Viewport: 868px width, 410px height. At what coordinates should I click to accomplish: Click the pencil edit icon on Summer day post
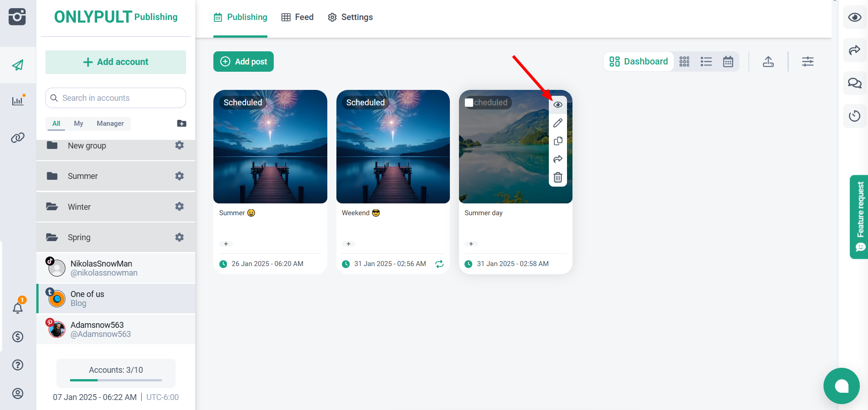558,123
